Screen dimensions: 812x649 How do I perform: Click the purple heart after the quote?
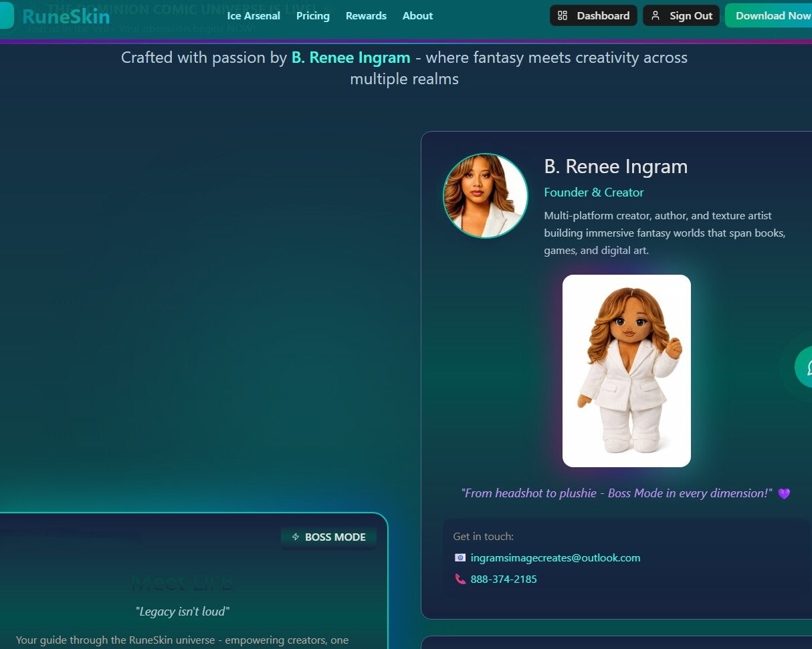[x=784, y=494]
